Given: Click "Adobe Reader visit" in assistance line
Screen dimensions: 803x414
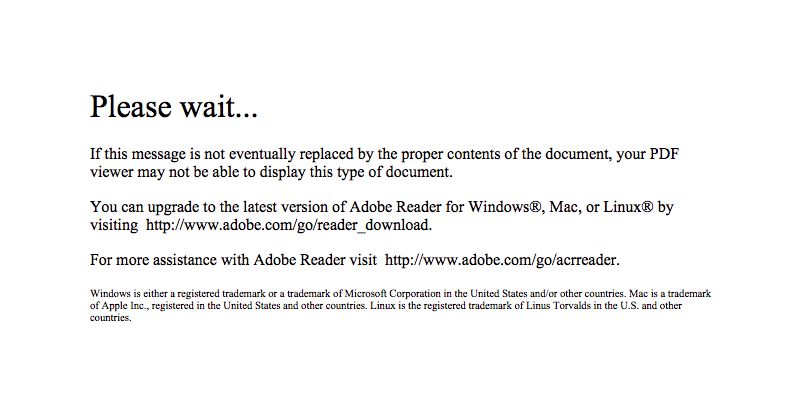Looking at the screenshot, I should tap(315, 260).
